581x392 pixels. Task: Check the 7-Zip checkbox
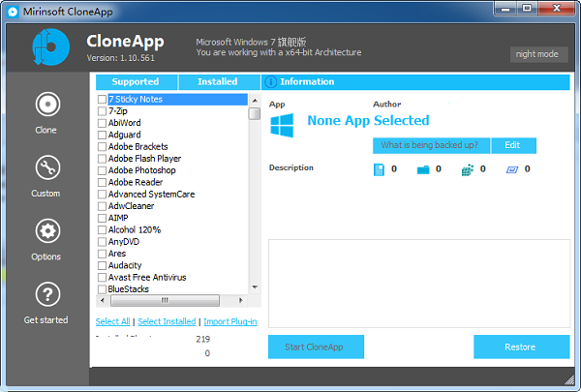pyautogui.click(x=102, y=111)
